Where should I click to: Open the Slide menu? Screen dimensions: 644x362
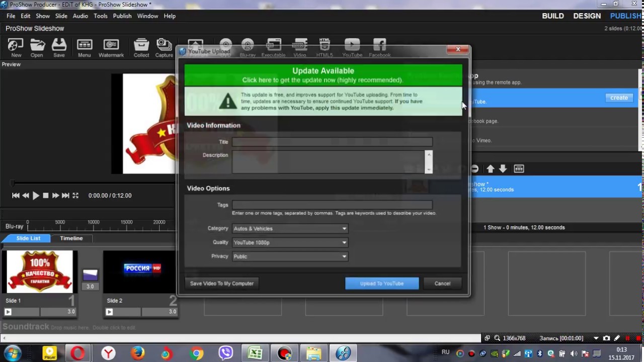click(x=61, y=16)
